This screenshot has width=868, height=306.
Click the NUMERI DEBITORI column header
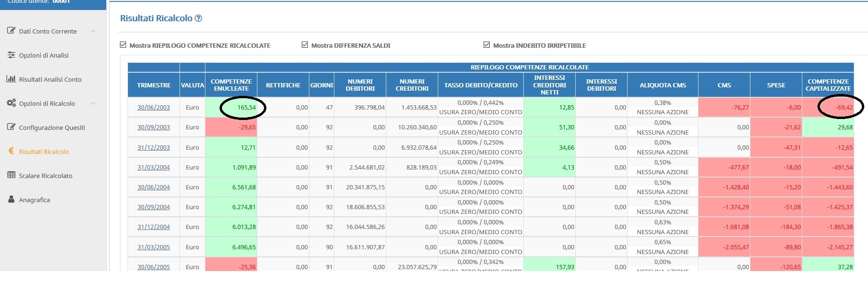click(360, 85)
